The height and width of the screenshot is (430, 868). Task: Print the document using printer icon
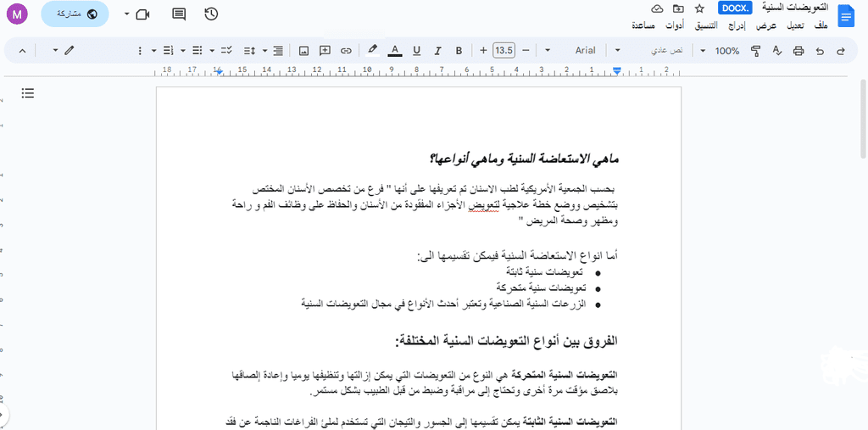(x=798, y=51)
